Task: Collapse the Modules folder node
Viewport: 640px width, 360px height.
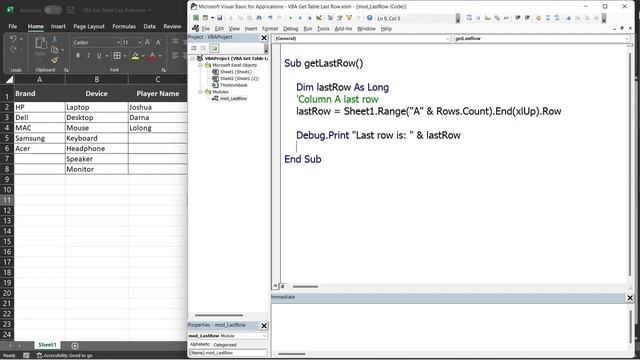Action: [200, 92]
